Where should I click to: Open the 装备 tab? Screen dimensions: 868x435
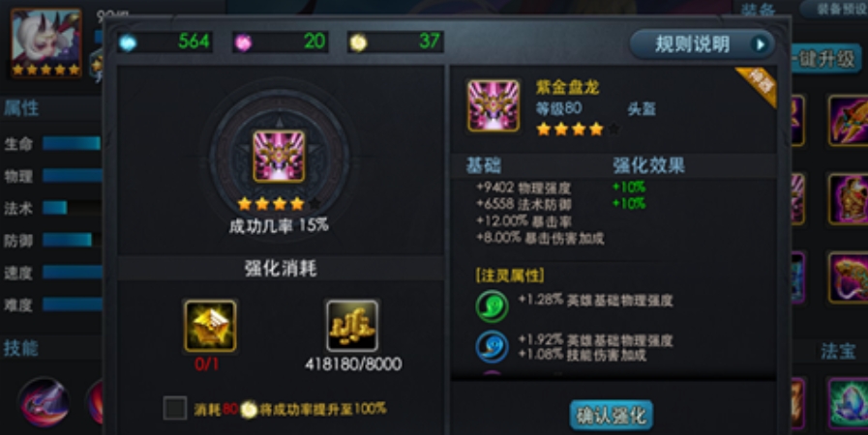pos(759,10)
